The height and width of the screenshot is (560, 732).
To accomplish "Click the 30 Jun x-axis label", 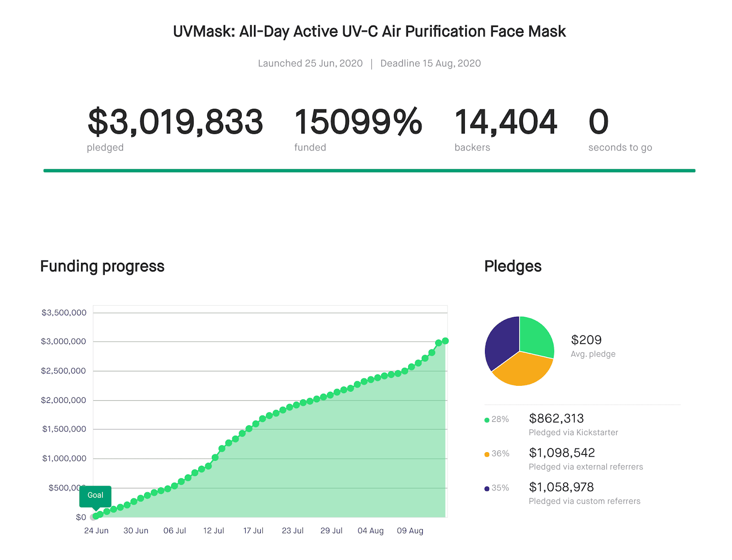I will coord(136,531).
